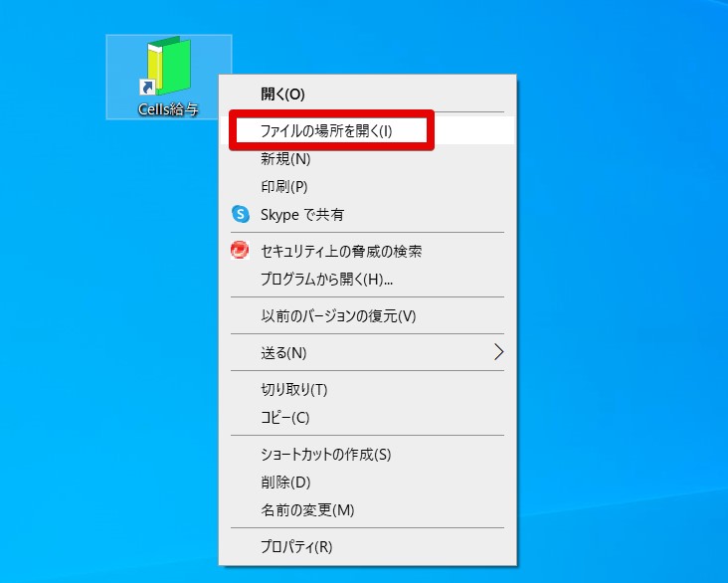Click ショートカットの作成(S) menu item

tap(326, 455)
